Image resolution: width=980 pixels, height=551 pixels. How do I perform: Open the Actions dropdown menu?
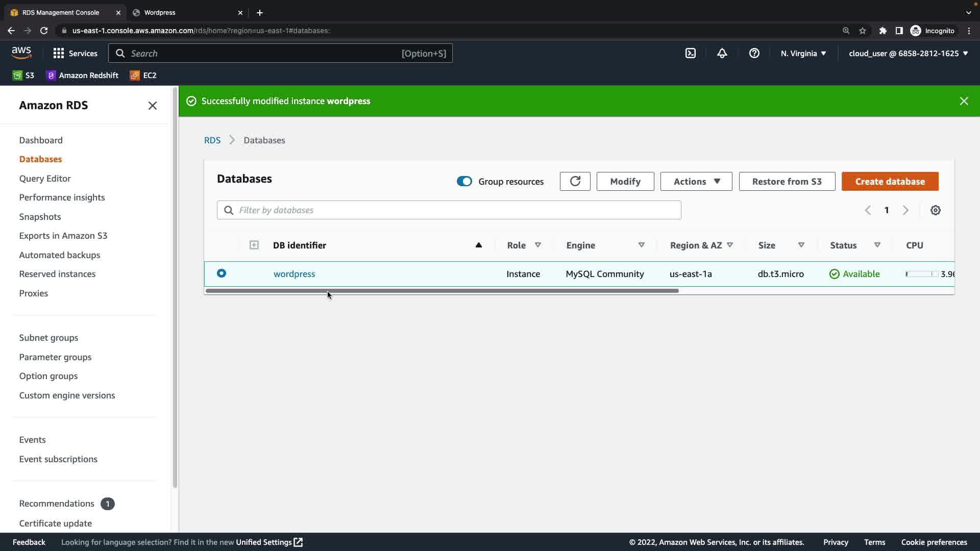point(696,182)
